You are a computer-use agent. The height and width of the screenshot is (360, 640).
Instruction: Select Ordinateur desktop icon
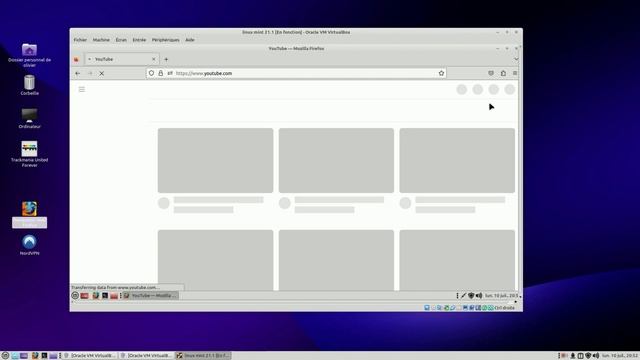click(29, 118)
